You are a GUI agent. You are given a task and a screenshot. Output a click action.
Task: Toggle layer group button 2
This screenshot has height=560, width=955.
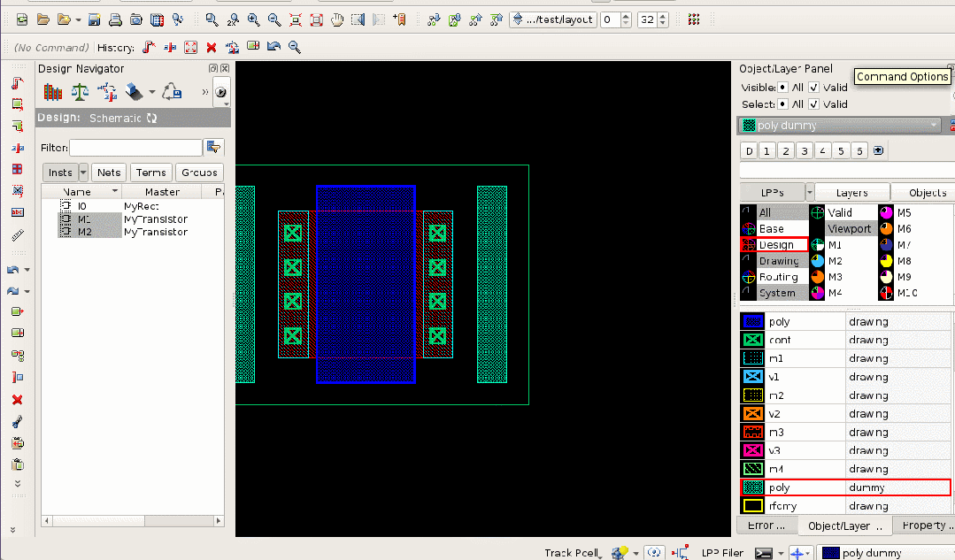click(786, 151)
